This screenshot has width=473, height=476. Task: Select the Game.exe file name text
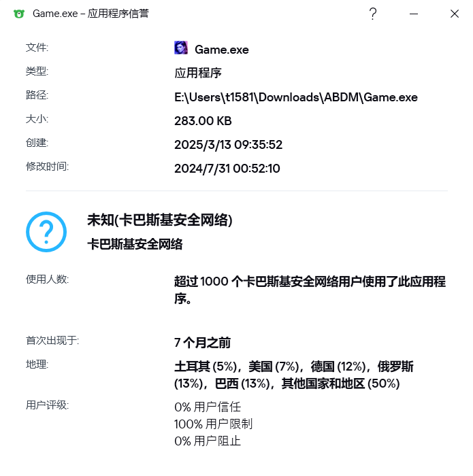coord(222,50)
